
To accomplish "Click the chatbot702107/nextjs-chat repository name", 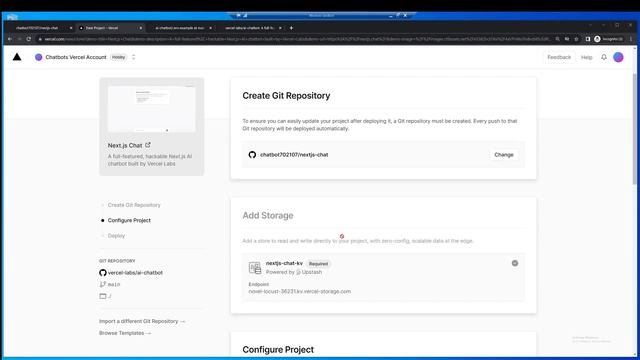I will click(x=294, y=155).
